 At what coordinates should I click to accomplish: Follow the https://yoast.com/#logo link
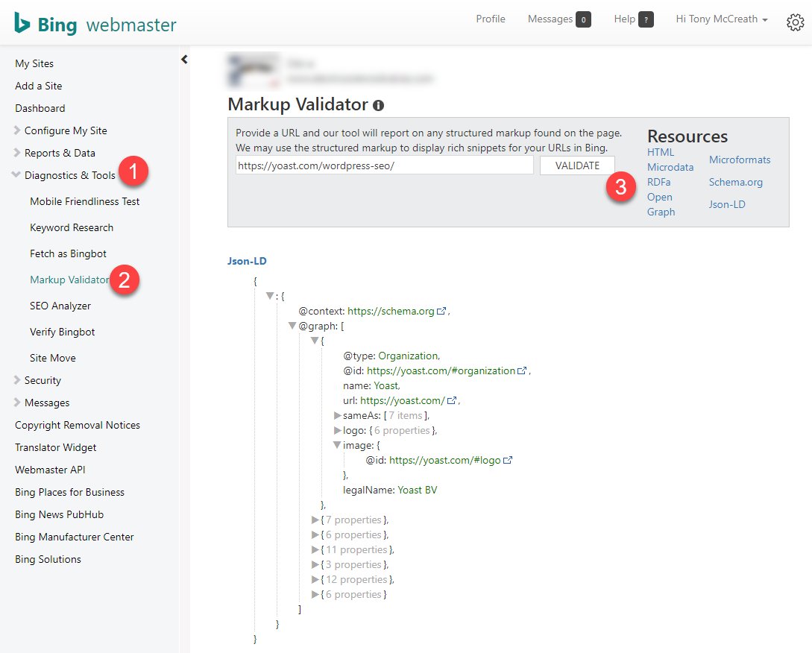[445, 461]
